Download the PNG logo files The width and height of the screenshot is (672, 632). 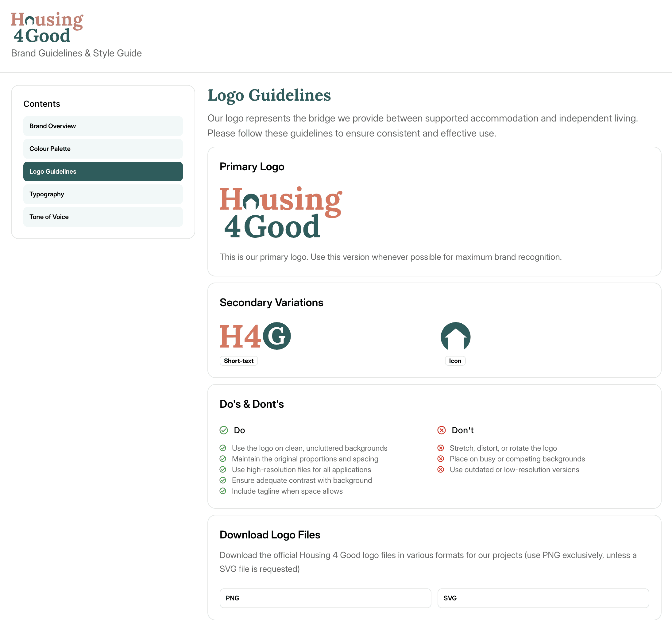(325, 598)
